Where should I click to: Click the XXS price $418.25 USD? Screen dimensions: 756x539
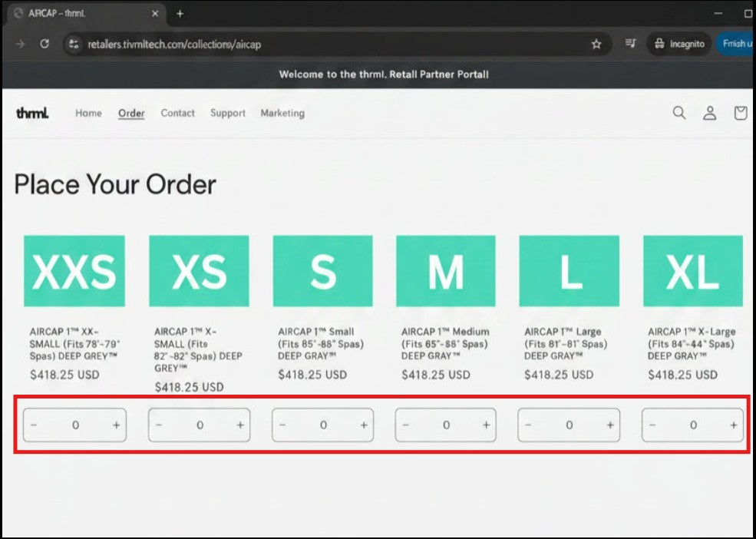point(64,375)
